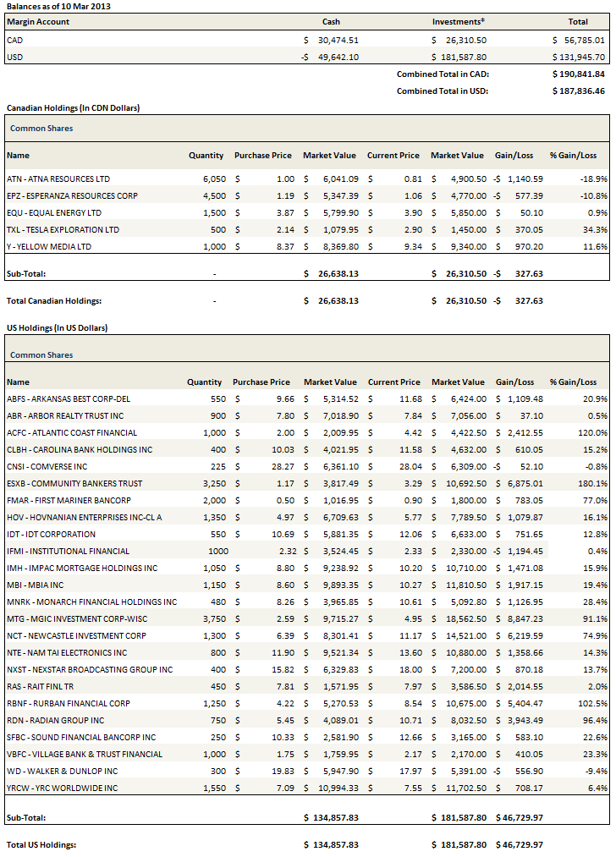This screenshot has height=857, width=616.
Task: Select the US Holdings (In US Dollars) heading
Action: click(x=57, y=327)
